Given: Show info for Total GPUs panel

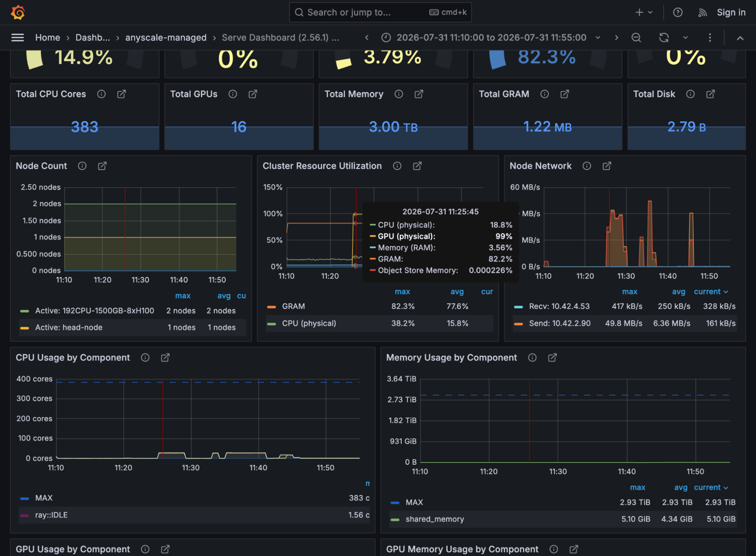Looking at the screenshot, I should (x=233, y=94).
